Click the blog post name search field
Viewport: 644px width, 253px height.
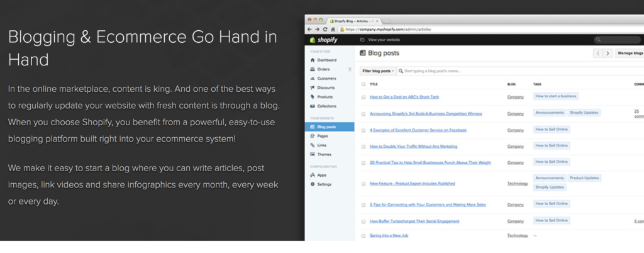(x=521, y=71)
